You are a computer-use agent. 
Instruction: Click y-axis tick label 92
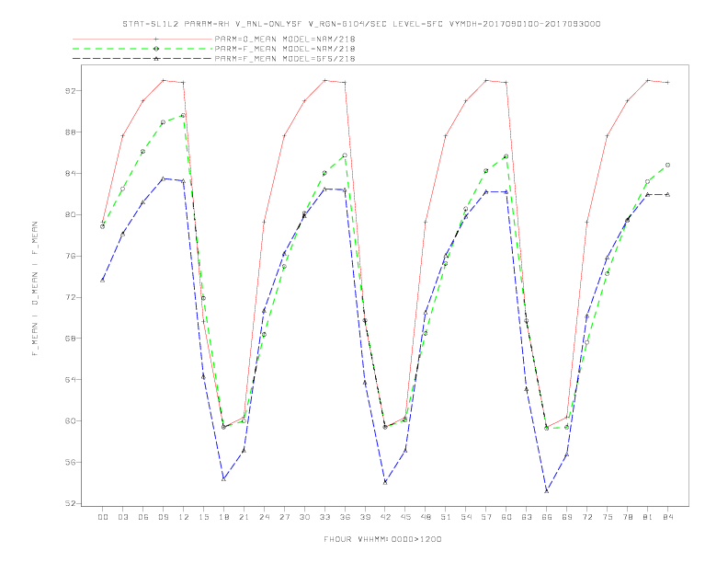pos(71,90)
